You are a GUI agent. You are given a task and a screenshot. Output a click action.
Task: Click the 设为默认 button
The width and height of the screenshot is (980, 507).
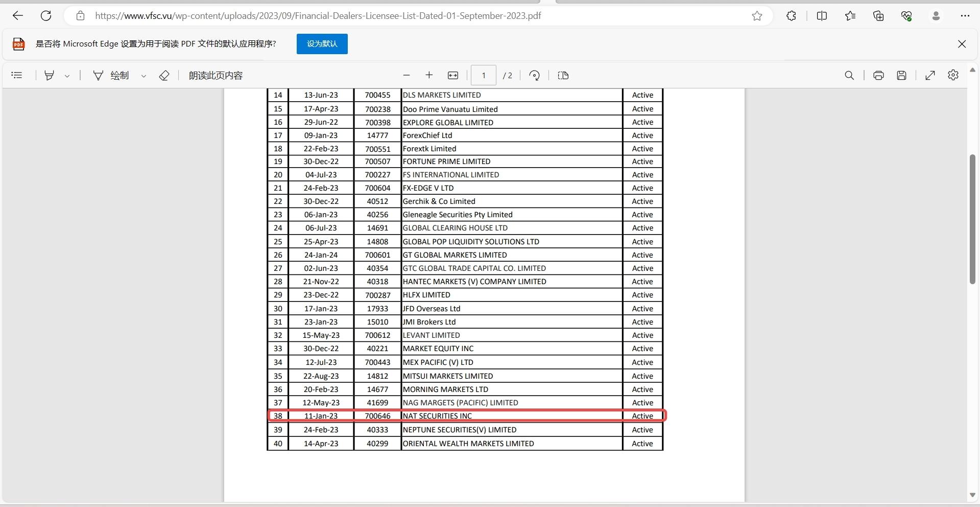pyautogui.click(x=322, y=44)
